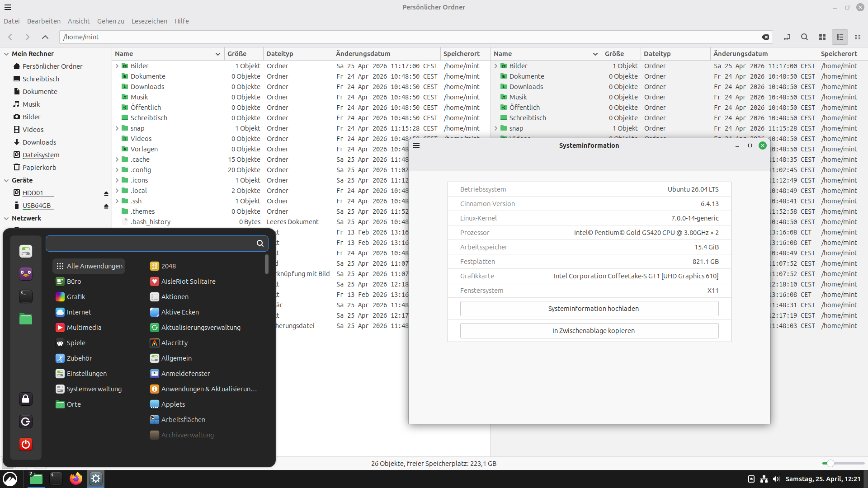Select the Alle Anwendungen category

coord(89,266)
